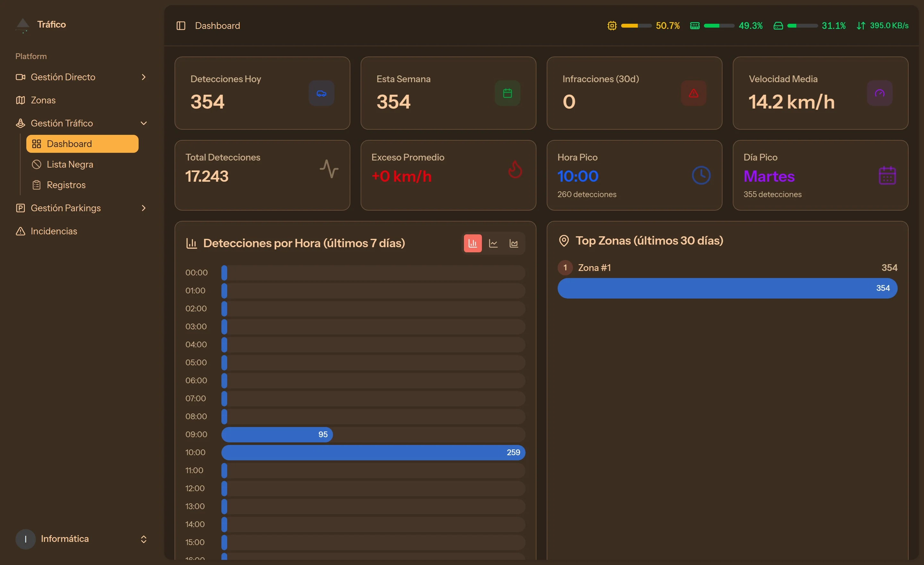Click the Martes peak day value
Viewport: 924px width, 565px height.
[x=769, y=176]
